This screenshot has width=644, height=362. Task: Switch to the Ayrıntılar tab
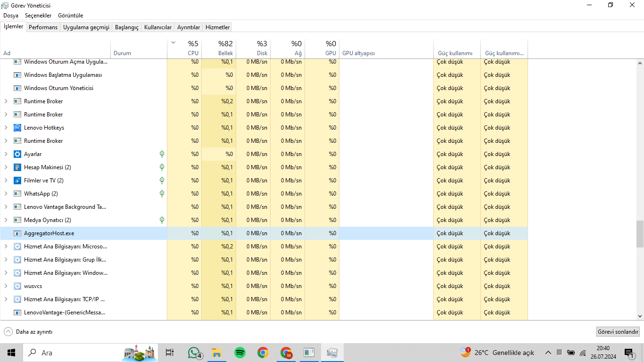189,27
